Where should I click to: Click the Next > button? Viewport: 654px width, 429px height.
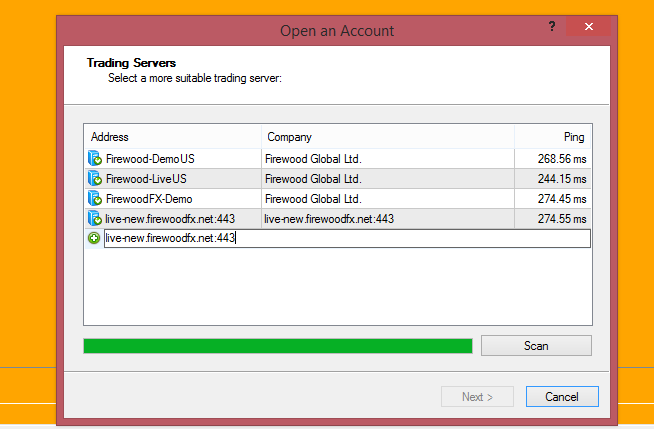478,397
